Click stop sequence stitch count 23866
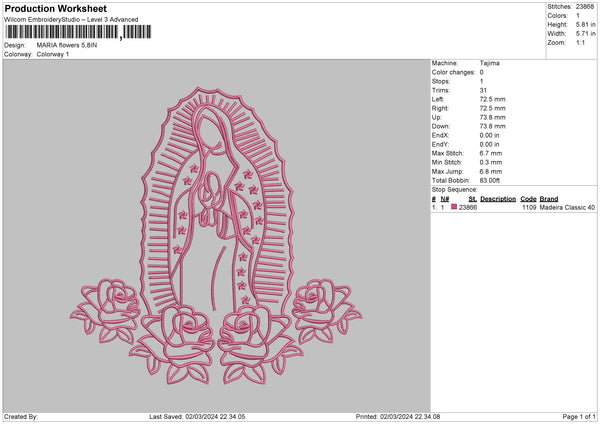The height and width of the screenshot is (424, 600). [468, 207]
